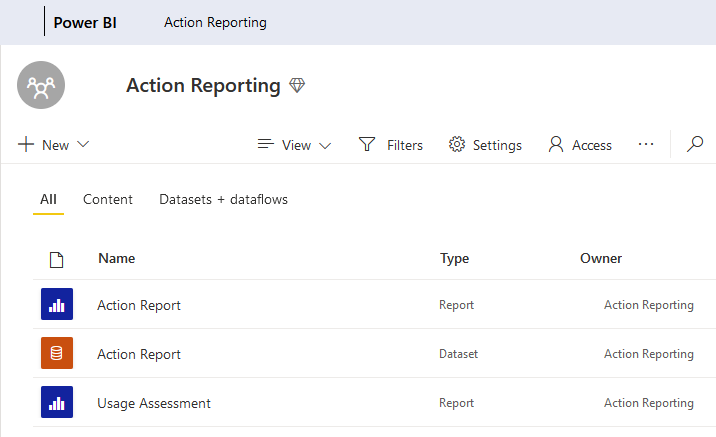
Task: Click the View list lines icon
Action: (x=266, y=144)
